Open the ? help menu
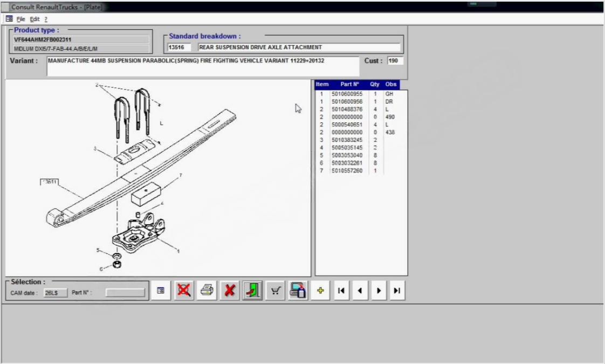 click(x=45, y=19)
